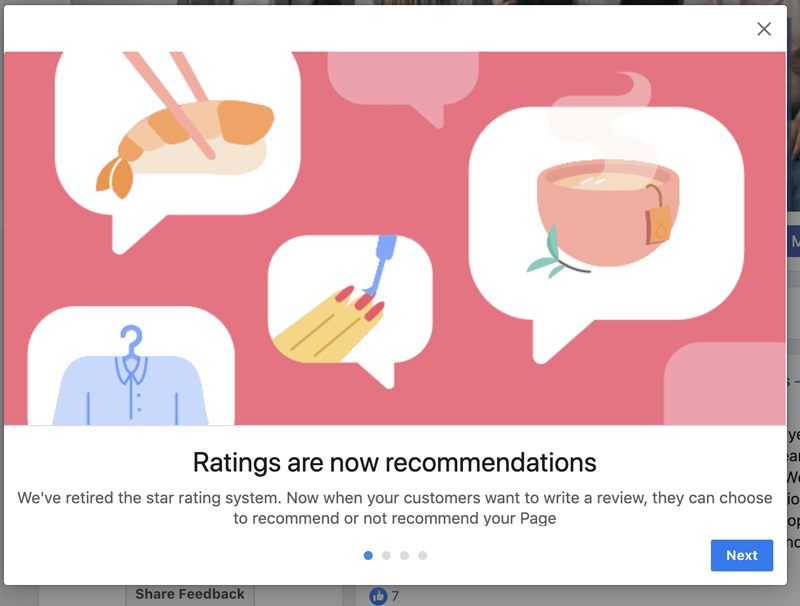Image resolution: width=800 pixels, height=606 pixels.
Task: Close the recommendations dialog with the X
Action: tap(764, 29)
